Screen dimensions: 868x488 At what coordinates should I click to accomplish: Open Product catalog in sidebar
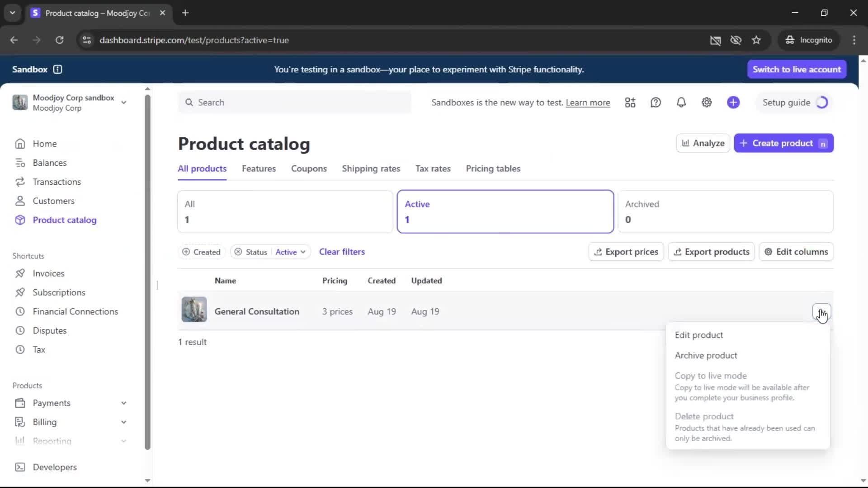pos(64,220)
